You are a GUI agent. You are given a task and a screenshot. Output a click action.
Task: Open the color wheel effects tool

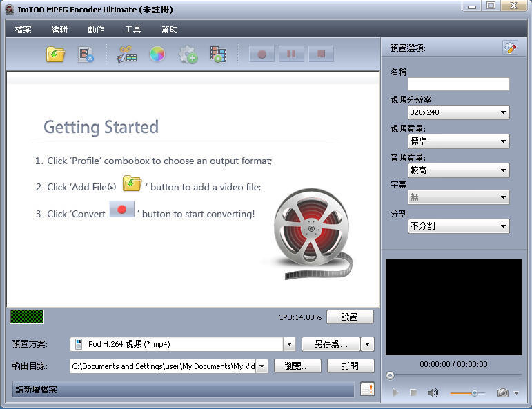click(x=157, y=54)
